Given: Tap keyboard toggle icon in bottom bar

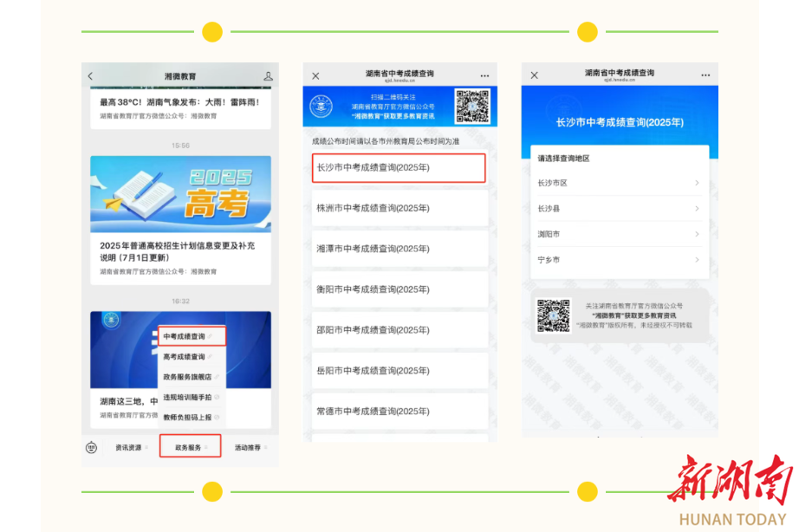Looking at the screenshot, I should pyautogui.click(x=91, y=448).
